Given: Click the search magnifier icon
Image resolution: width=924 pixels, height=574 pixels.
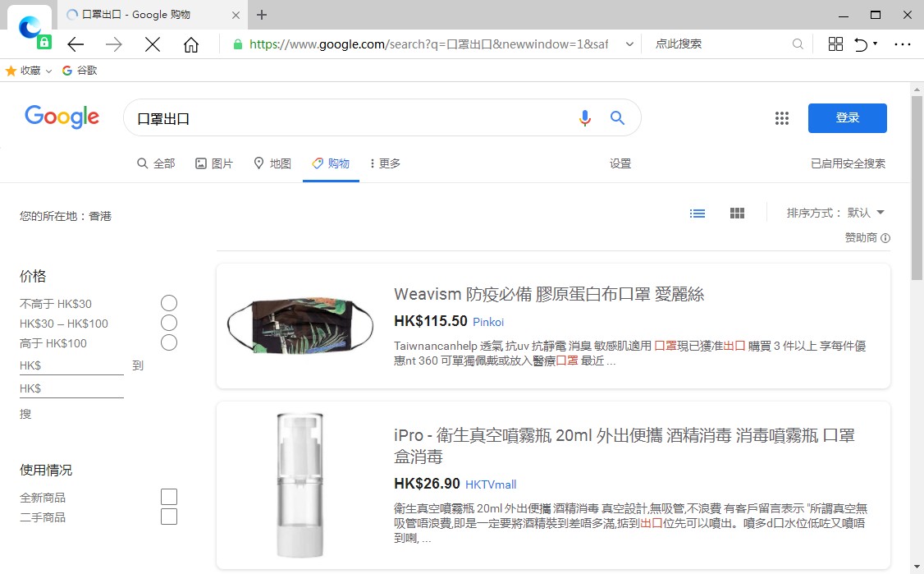Looking at the screenshot, I should (x=617, y=118).
